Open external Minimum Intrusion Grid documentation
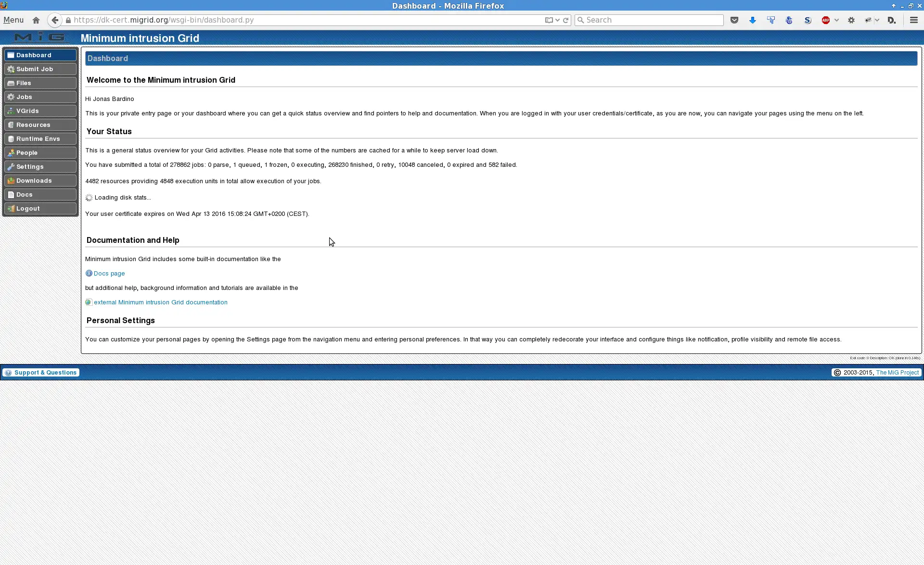924x565 pixels. [x=160, y=302]
